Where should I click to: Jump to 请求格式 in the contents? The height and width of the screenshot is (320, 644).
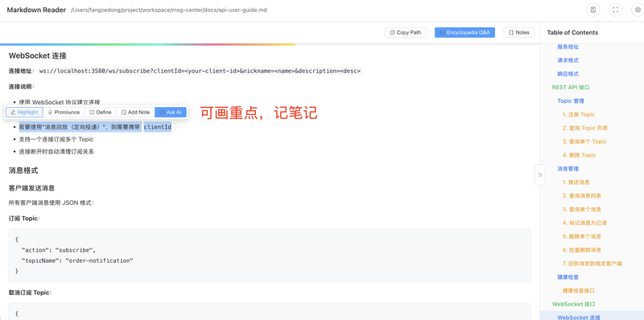(568, 60)
